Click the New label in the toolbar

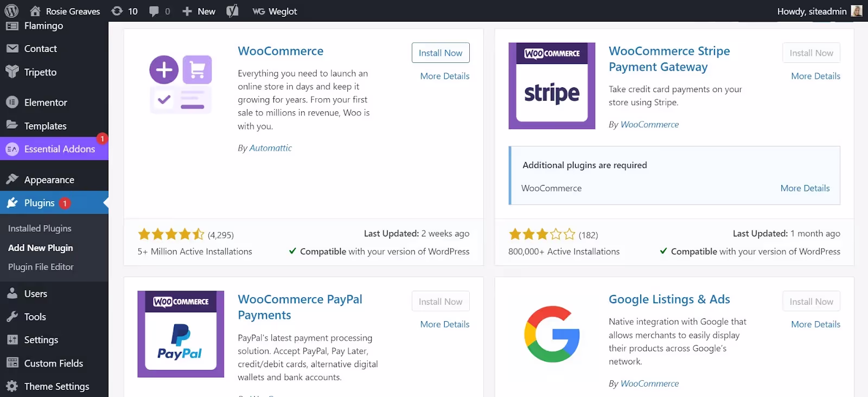pyautogui.click(x=206, y=11)
